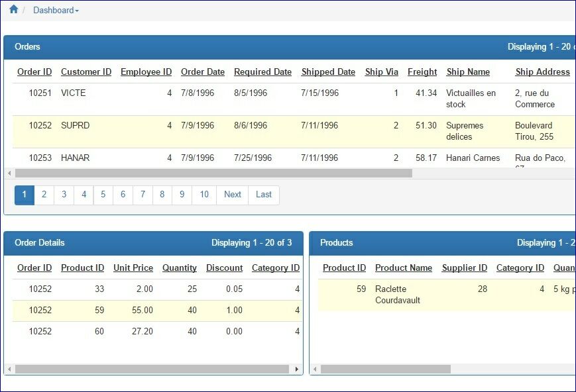Sort Order Details by the Discount column
This screenshot has height=392, width=576.
tap(224, 268)
